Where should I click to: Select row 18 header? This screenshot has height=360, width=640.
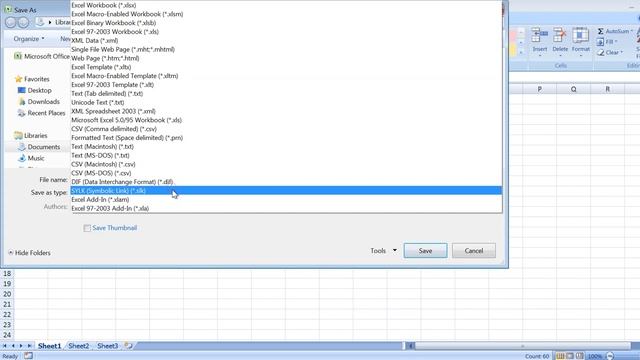7,273
